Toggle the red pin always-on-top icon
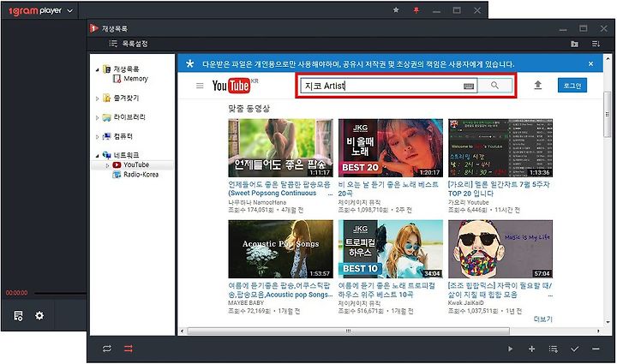The width and height of the screenshot is (617, 364). pyautogui.click(x=416, y=10)
